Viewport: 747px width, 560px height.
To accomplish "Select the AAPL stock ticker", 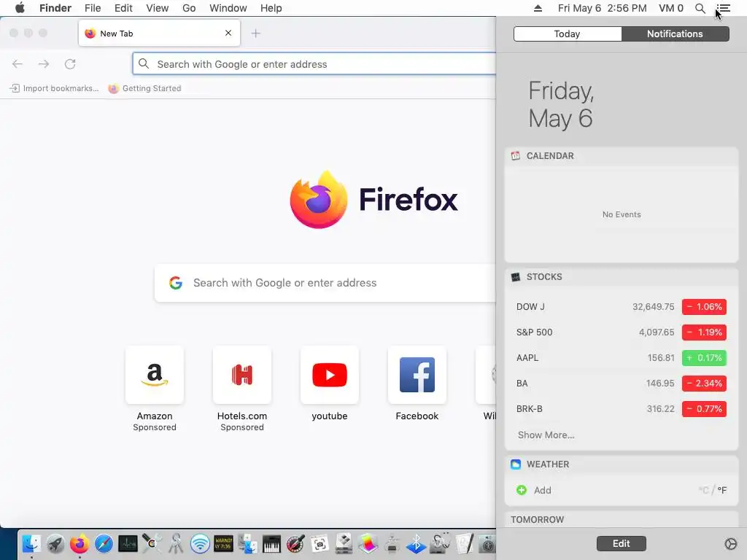I will click(527, 357).
